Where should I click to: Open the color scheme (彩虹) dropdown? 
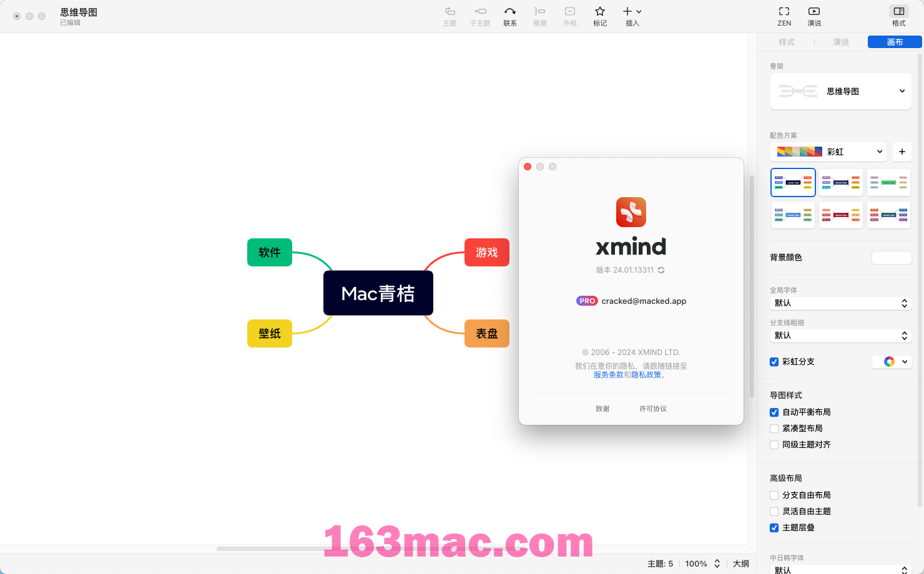828,152
